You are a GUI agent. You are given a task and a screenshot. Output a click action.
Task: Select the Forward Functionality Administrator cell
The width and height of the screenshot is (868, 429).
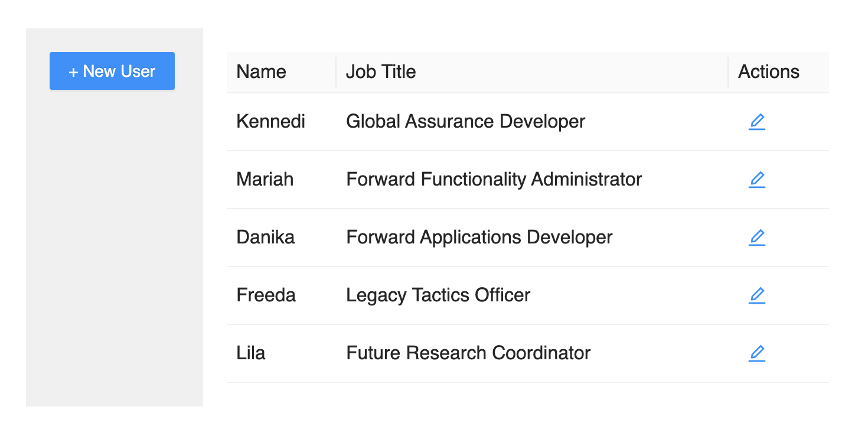coord(494,180)
